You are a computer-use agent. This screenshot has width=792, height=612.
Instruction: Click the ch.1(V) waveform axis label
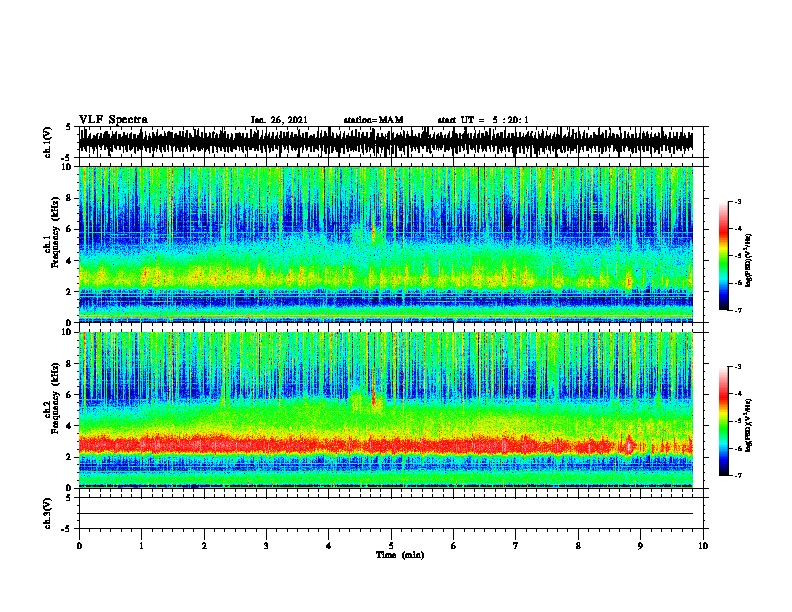(47, 142)
